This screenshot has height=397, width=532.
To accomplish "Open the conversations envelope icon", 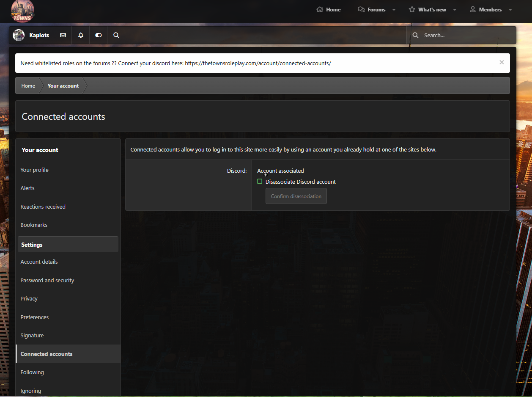I will point(63,35).
